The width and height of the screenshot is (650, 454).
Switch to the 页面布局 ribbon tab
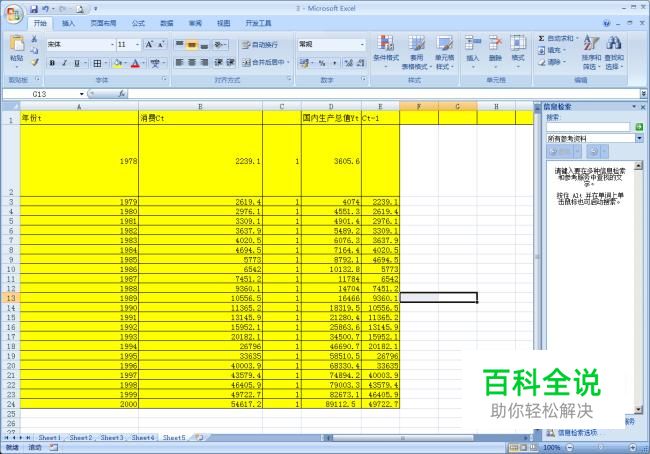pyautogui.click(x=103, y=23)
